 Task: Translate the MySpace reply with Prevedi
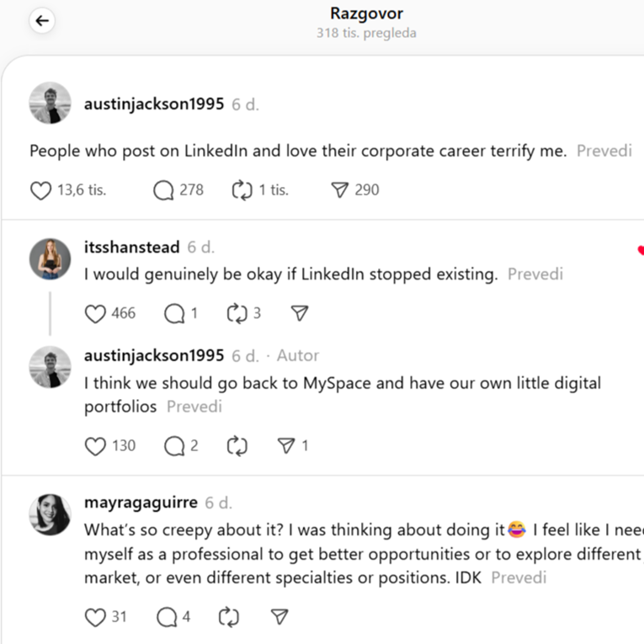(x=194, y=407)
